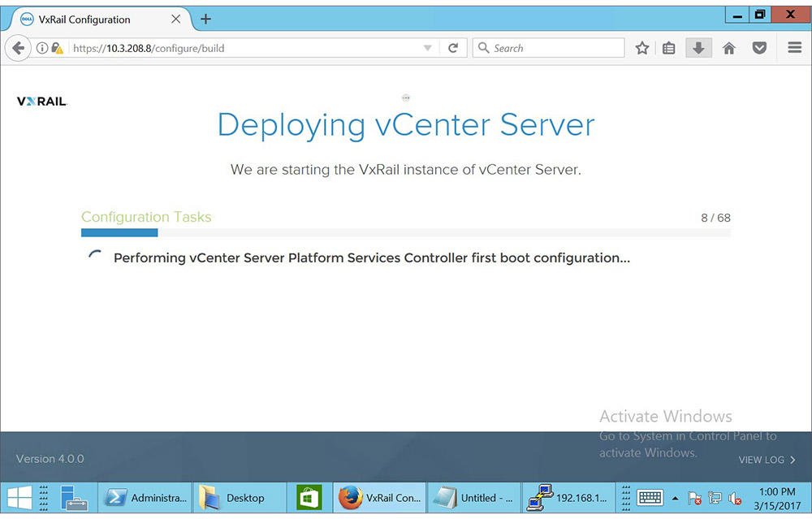The width and height of the screenshot is (812, 519).
Task: Open Action Center flag icon
Action: point(694,498)
